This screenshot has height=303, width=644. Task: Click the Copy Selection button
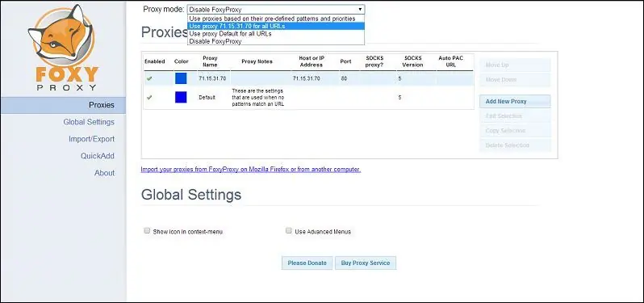(515, 130)
